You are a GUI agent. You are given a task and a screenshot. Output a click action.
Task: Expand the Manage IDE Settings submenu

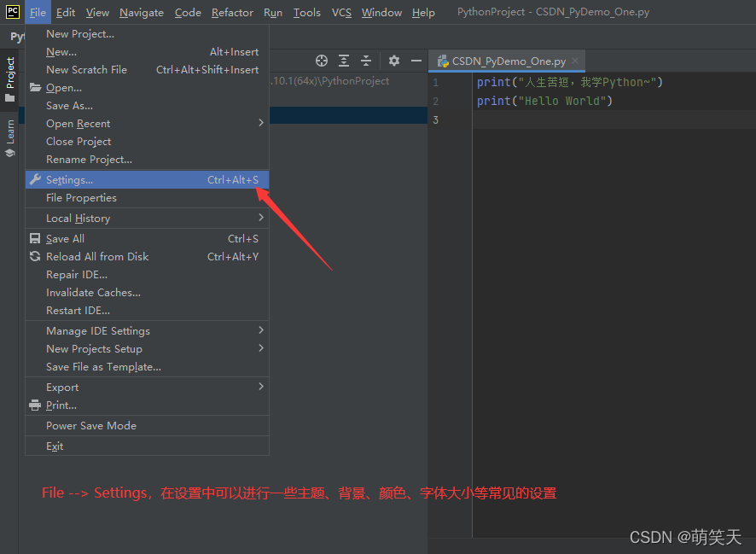coord(260,331)
